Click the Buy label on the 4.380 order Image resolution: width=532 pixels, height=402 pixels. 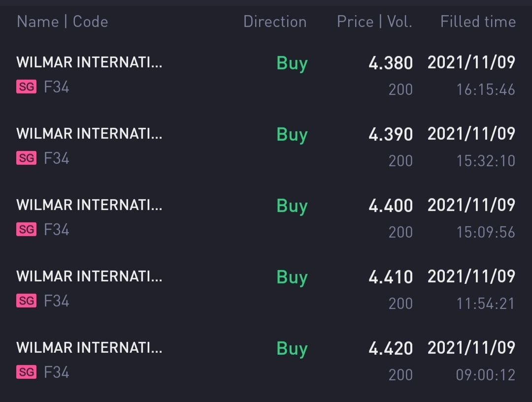(292, 63)
